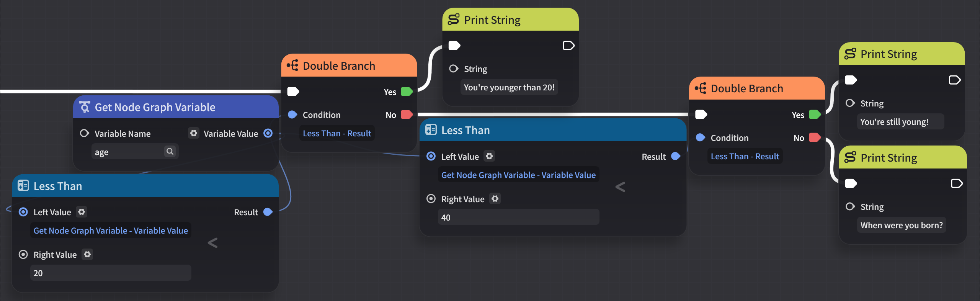980x301 pixels.
Task: Click the execution input pin on the second Double Branch
Action: [701, 115]
